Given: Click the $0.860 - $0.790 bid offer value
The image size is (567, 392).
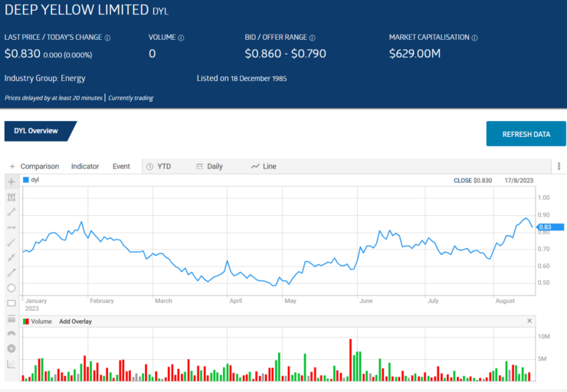Looking at the screenshot, I should [285, 54].
